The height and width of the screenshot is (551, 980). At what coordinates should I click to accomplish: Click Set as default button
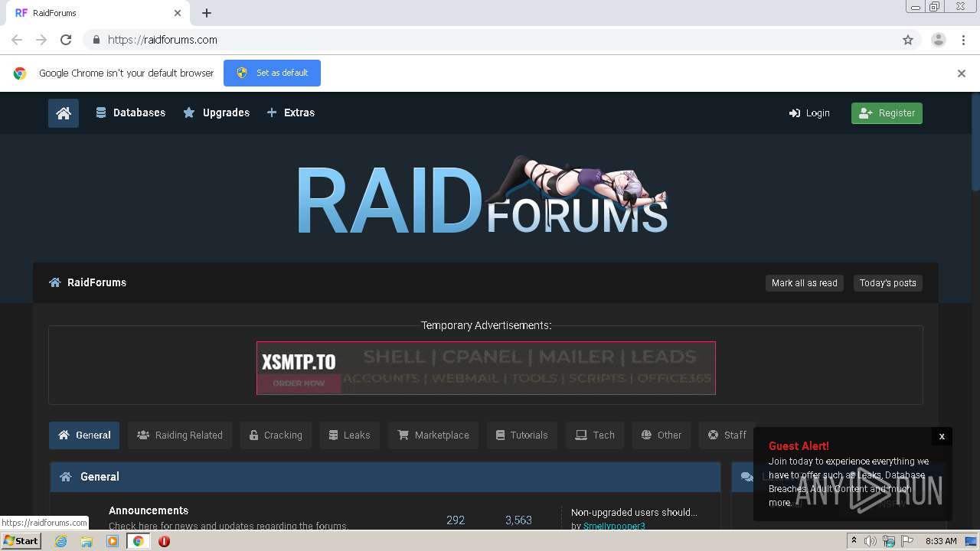(x=272, y=73)
